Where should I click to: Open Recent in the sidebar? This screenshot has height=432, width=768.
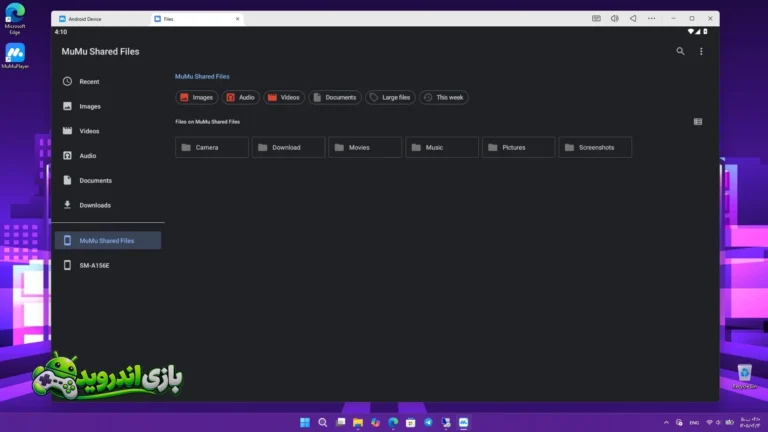[108, 81]
